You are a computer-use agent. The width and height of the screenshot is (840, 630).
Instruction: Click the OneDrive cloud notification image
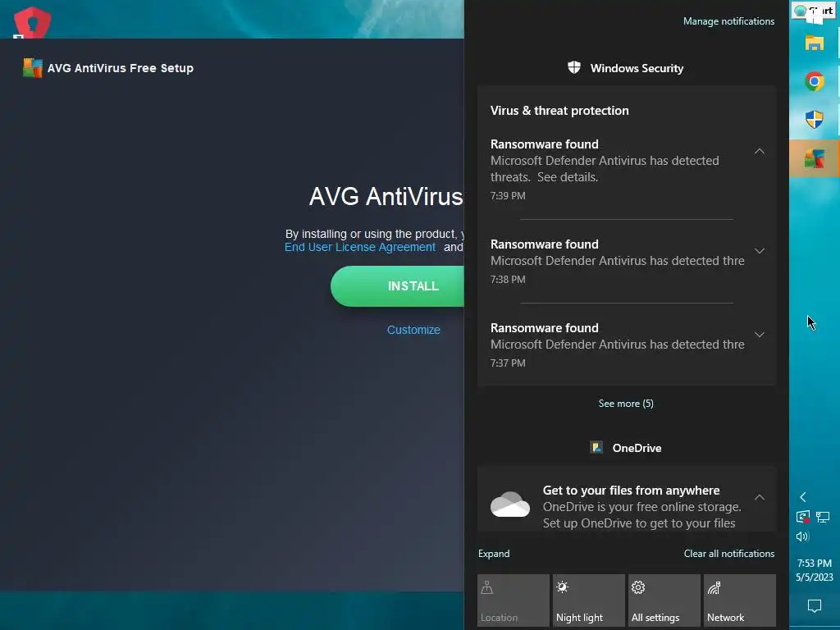click(510, 504)
